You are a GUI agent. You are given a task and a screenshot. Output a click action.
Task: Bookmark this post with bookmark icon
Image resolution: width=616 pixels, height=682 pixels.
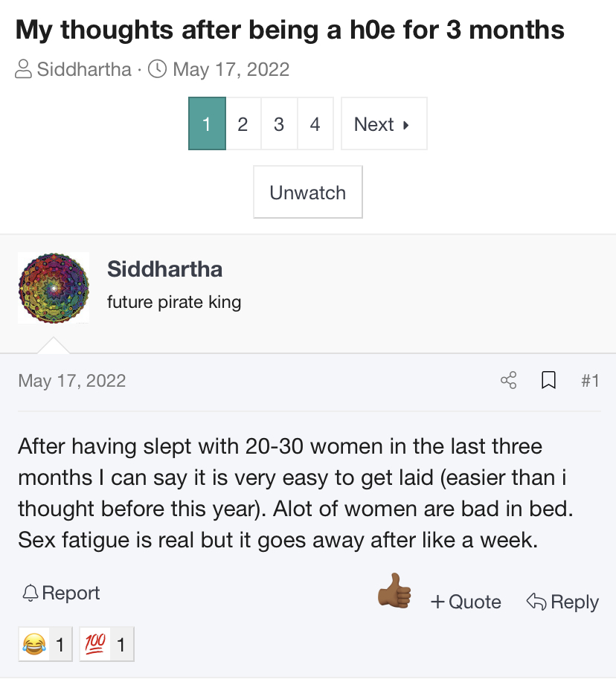pos(549,381)
